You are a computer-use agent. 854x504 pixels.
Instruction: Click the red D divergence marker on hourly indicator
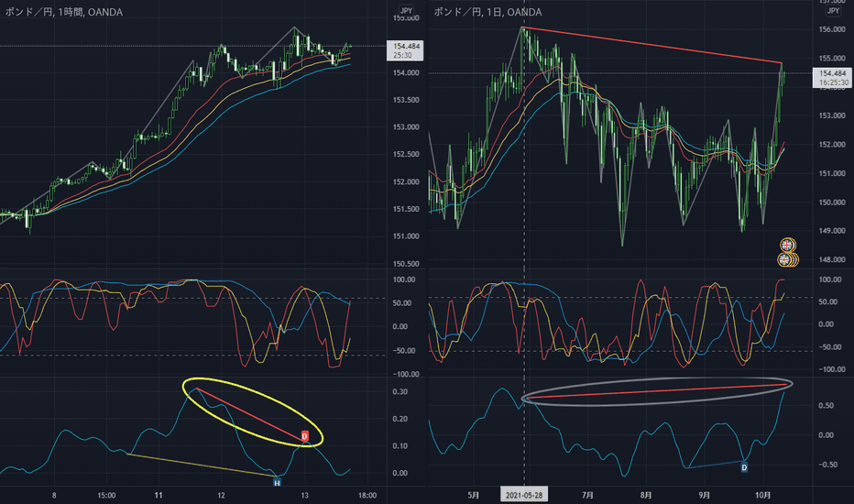click(304, 436)
